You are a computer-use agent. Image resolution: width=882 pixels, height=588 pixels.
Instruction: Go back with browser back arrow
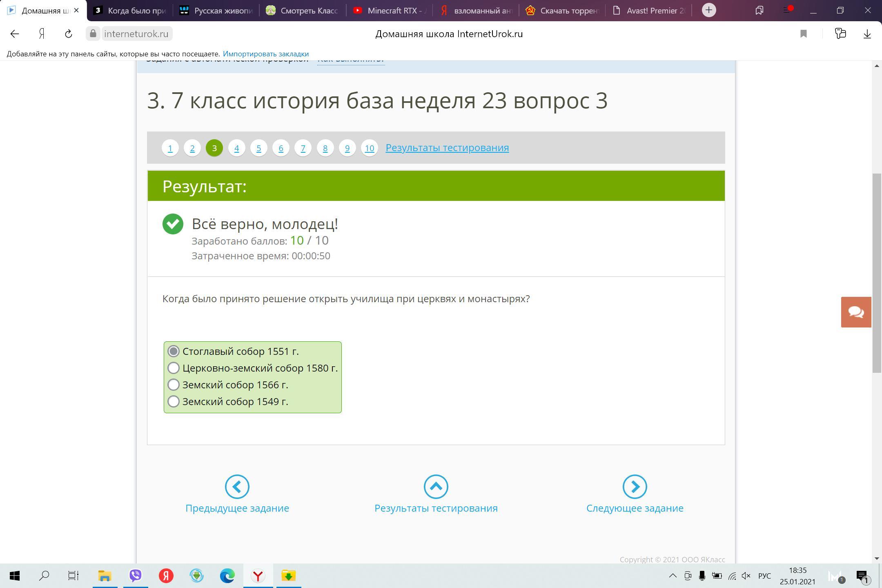point(15,34)
